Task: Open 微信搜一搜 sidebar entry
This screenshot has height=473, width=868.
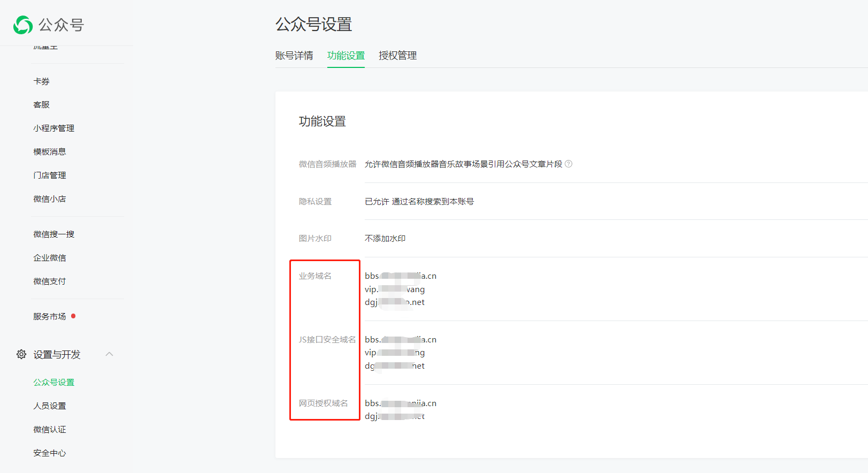Action: tap(54, 234)
